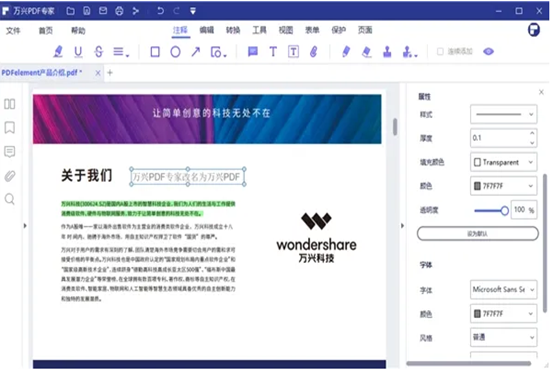
Task: Switch to the 编辑 tab
Action: [x=207, y=30]
